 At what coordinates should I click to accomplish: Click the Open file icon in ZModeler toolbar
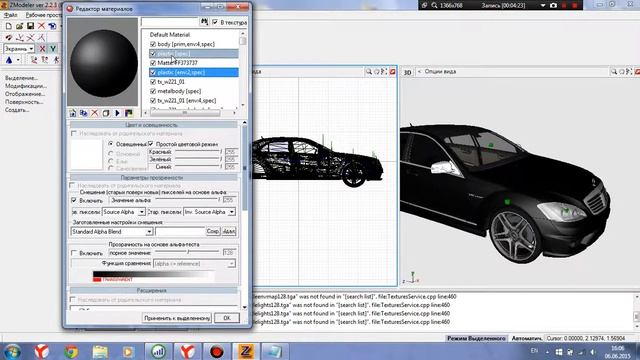point(19,26)
